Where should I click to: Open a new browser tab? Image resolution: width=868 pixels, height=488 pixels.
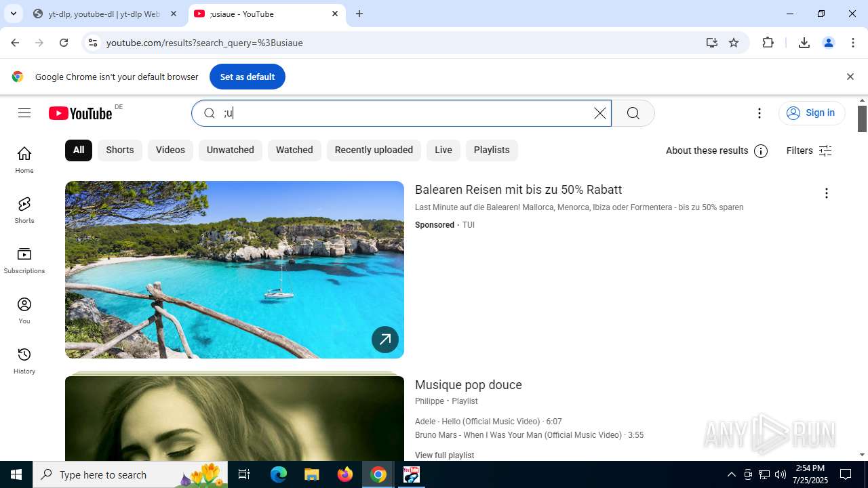(x=359, y=14)
